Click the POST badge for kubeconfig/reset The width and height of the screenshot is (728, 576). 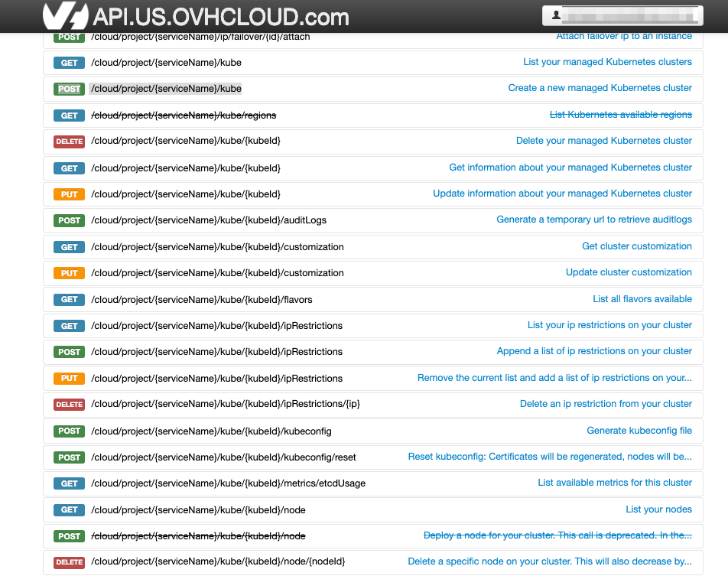(69, 457)
